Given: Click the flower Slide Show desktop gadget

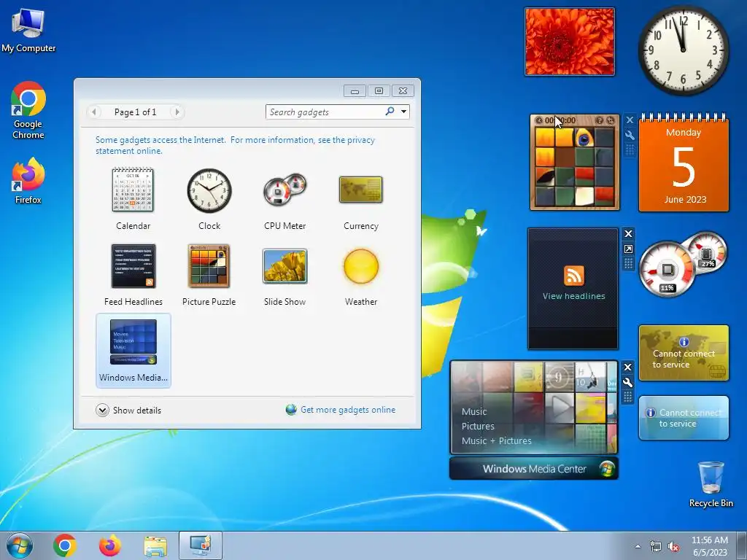Looking at the screenshot, I should click(569, 42).
